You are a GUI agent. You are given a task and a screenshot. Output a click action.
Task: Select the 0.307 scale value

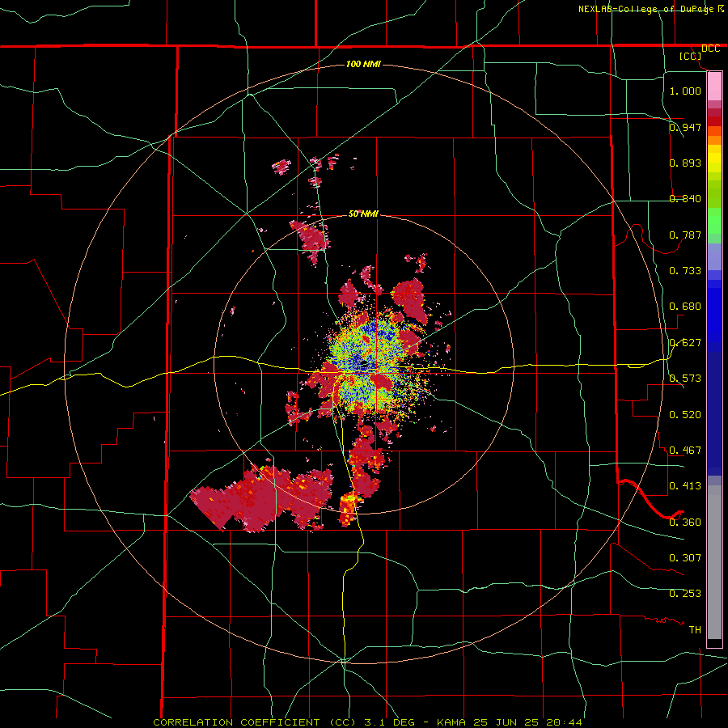[x=685, y=558]
